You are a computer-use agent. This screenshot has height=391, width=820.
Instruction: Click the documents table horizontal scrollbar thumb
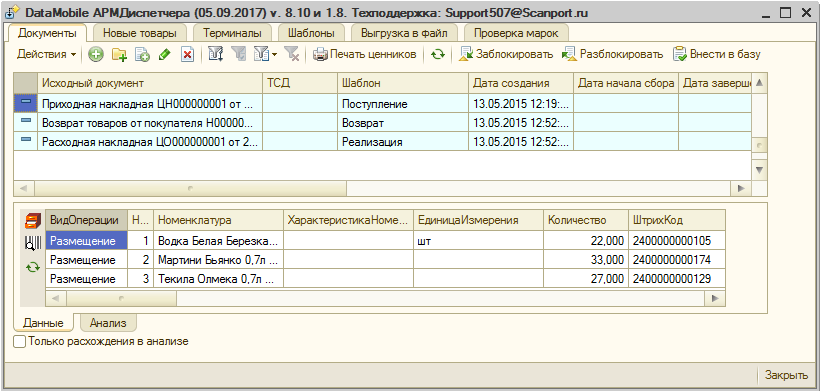[x=190, y=188]
